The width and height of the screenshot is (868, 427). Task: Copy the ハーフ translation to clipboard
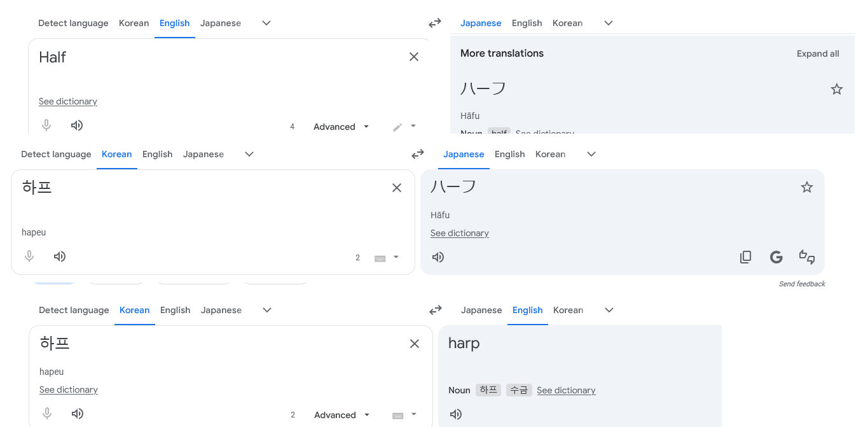coord(746,257)
